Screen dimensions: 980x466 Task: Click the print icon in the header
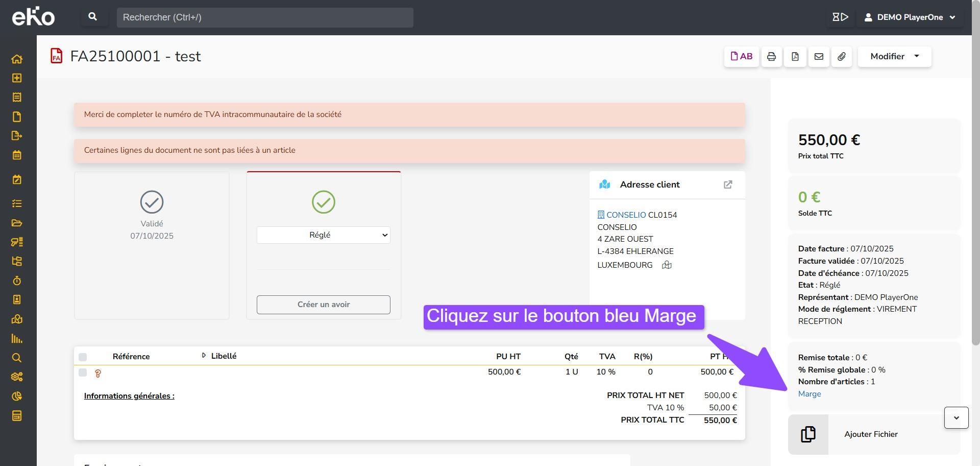pos(771,57)
